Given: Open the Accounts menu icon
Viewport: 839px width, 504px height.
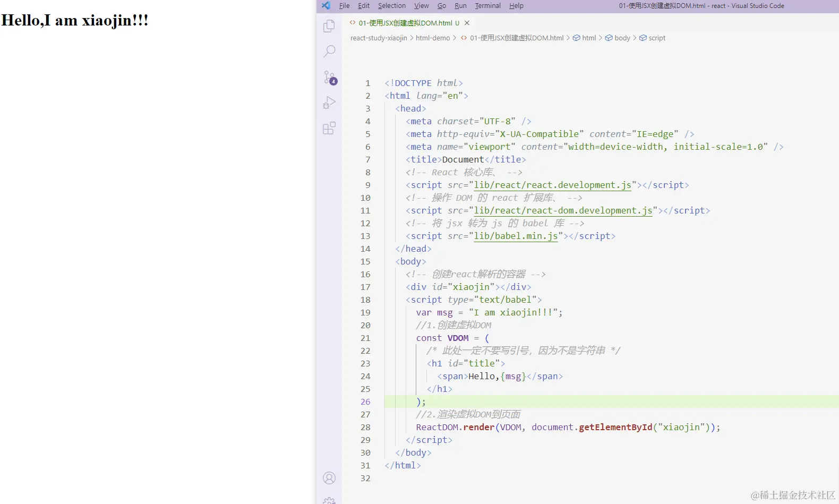Looking at the screenshot, I should 329,478.
